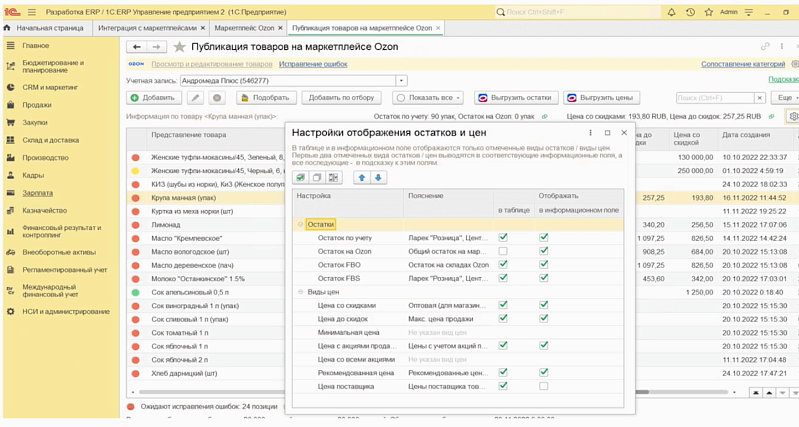Toggle Остаток по учету table checkbox
This screenshot has height=427, width=799.
click(x=503, y=237)
